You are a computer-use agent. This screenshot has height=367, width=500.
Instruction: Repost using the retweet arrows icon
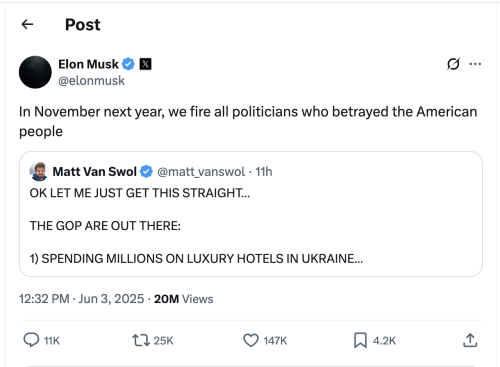point(141,340)
